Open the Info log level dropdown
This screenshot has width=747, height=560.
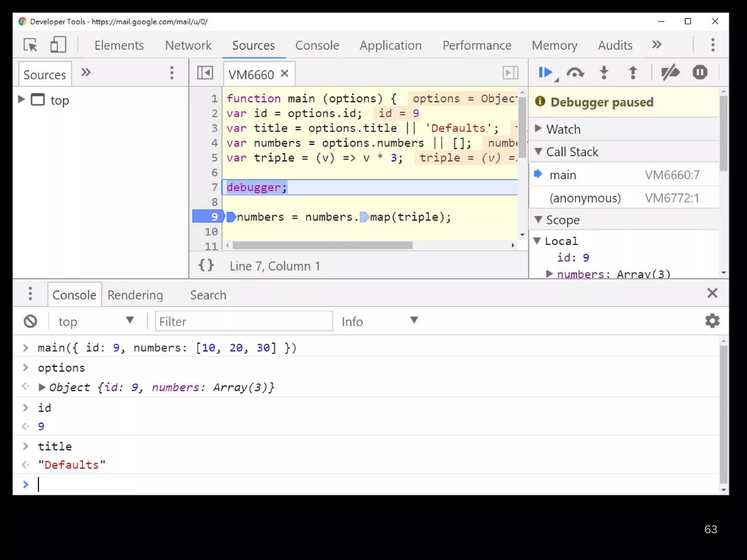pos(380,321)
